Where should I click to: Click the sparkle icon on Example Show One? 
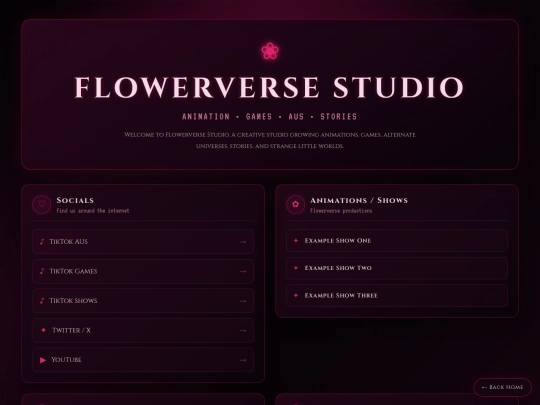point(296,240)
